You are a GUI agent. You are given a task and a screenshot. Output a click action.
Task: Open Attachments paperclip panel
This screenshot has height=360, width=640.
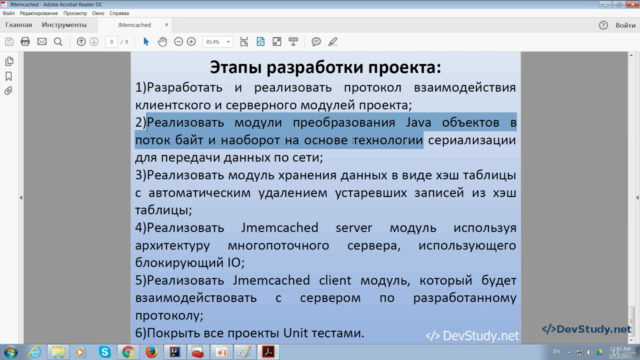9,91
